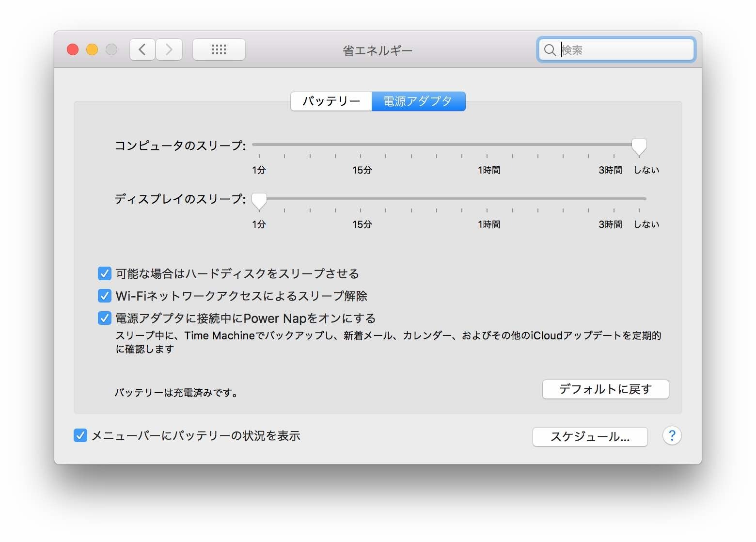The width and height of the screenshot is (756, 542).
Task: Open help with the question mark button
Action: pos(672,435)
